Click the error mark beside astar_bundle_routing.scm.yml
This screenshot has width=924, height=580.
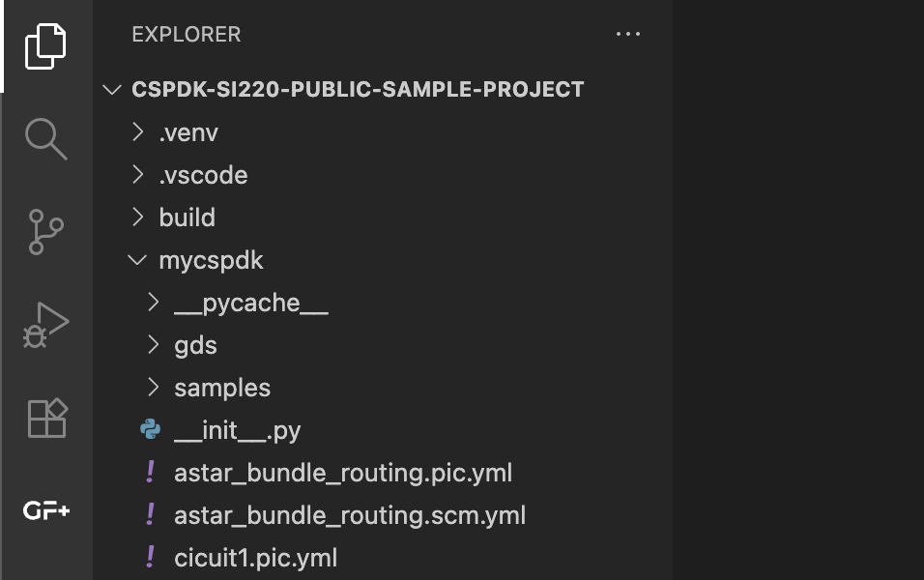(151, 515)
